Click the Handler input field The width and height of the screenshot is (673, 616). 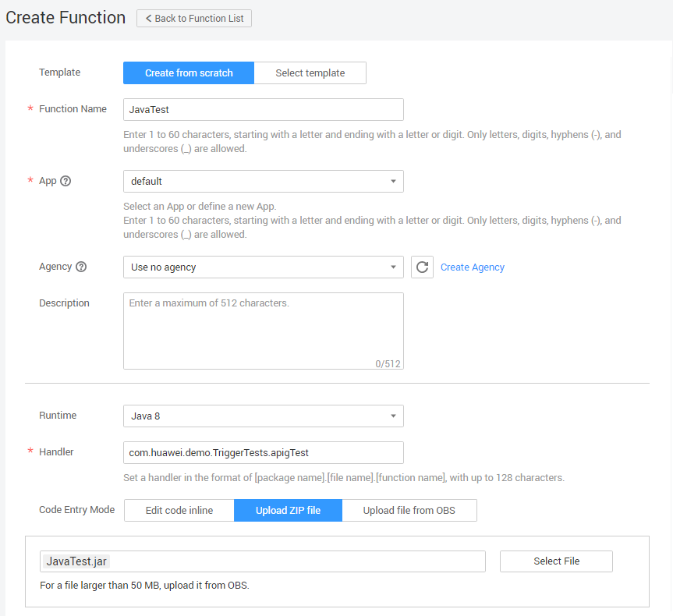click(x=263, y=452)
